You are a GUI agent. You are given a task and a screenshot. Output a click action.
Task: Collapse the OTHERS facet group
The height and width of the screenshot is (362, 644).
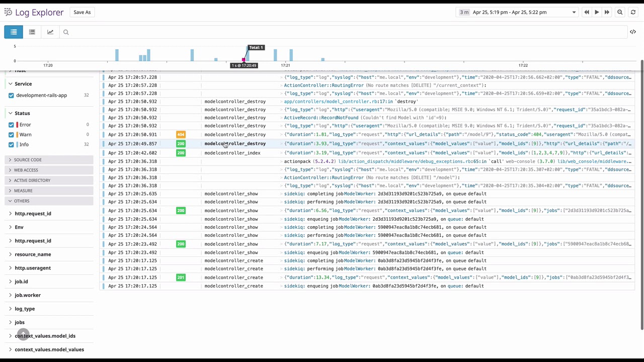coord(49,201)
